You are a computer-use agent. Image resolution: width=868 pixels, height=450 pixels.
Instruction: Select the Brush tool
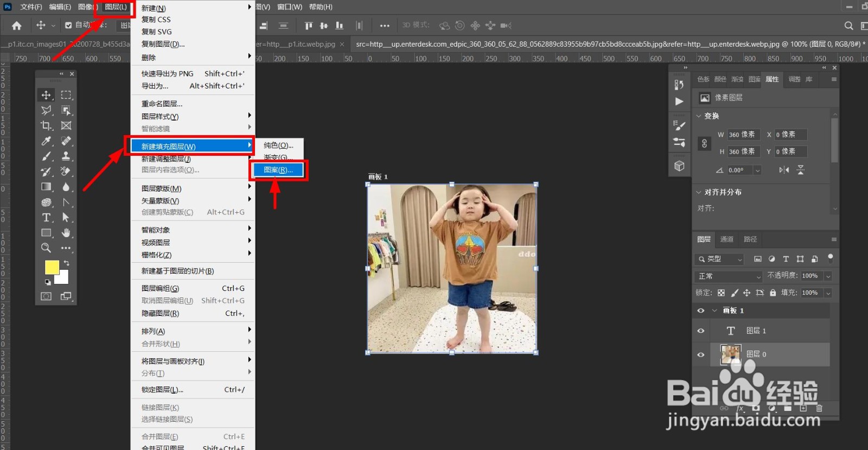46,156
